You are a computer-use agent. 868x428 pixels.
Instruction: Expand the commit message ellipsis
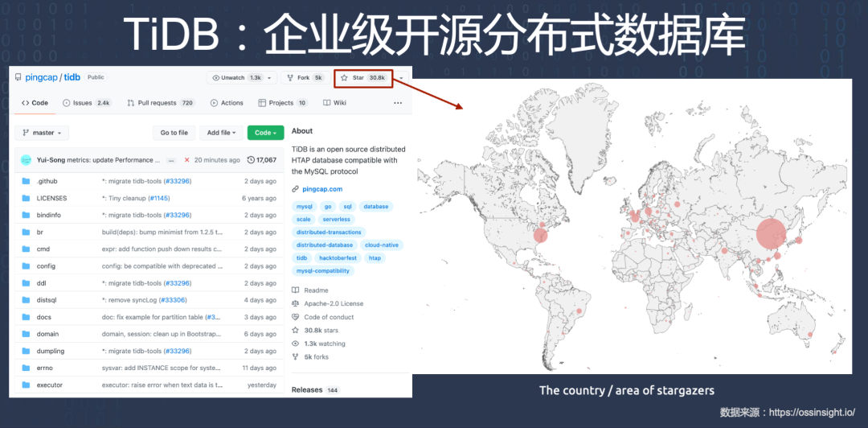click(x=172, y=160)
